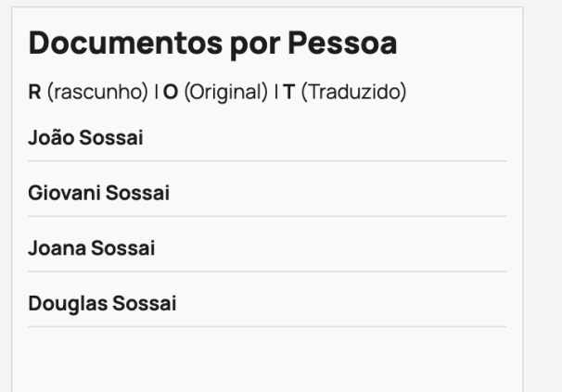Choose Joana Sossai from the list

coord(79,248)
